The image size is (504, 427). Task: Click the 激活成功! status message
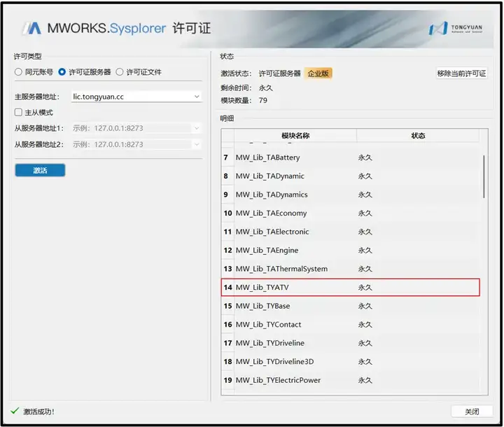pos(38,412)
